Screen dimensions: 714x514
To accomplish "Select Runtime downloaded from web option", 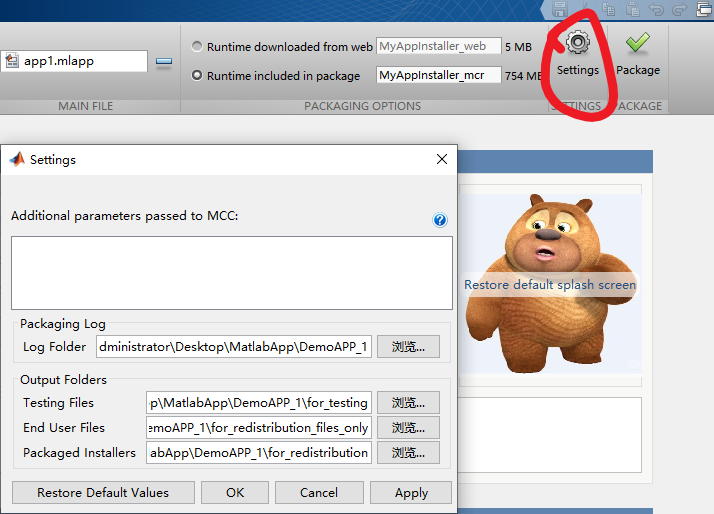I will [197, 46].
